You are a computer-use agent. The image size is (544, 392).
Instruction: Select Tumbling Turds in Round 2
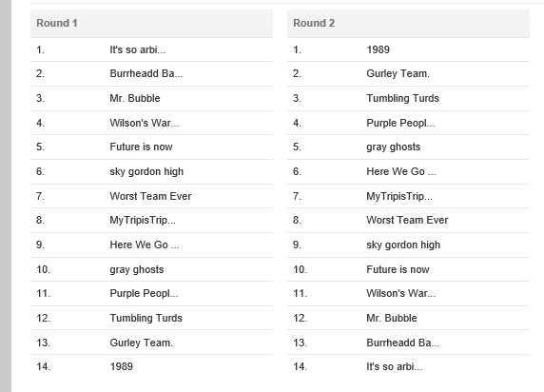point(403,98)
